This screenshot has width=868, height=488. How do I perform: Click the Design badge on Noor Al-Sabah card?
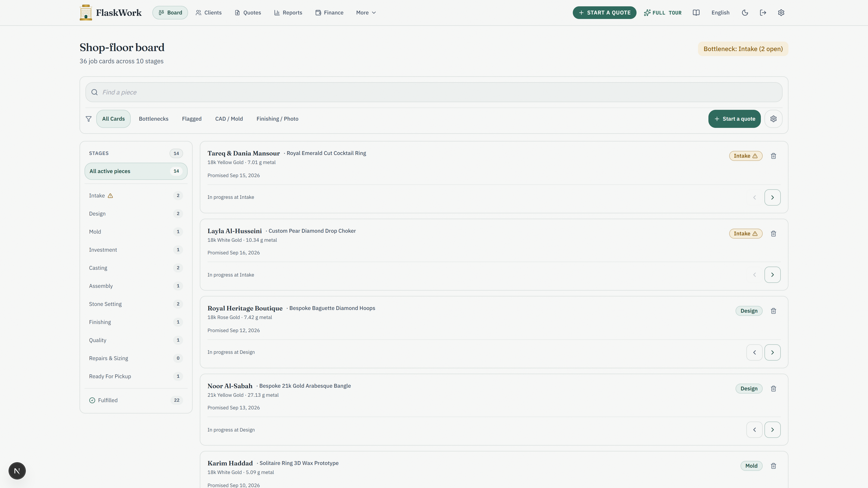tap(749, 389)
